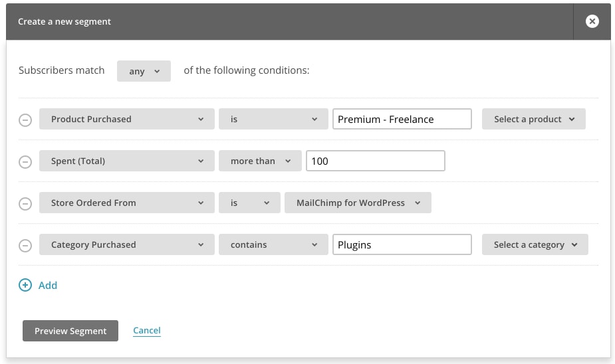Click the Cancel link
The width and height of the screenshot is (615, 364).
point(147,330)
